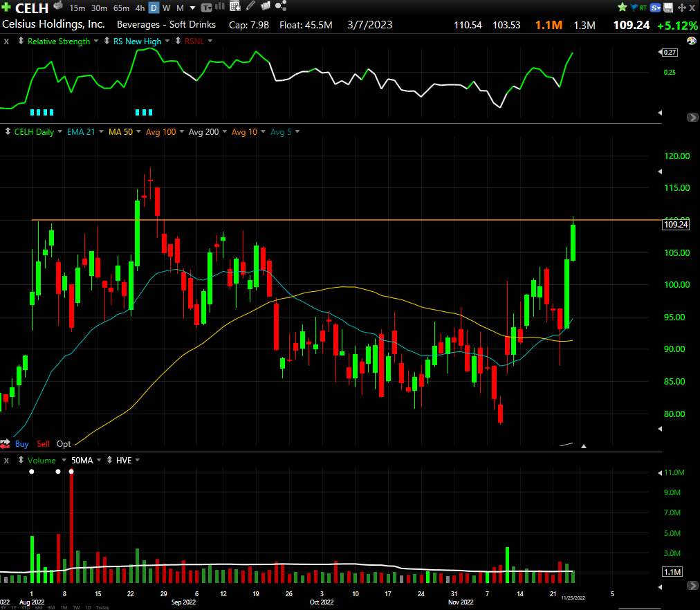Click the four-arrow move window icon

tap(682, 8)
